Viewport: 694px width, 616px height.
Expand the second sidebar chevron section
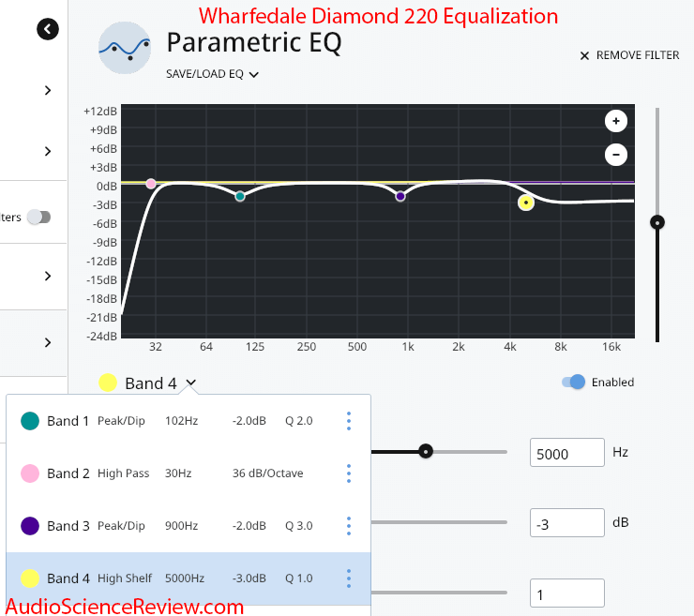click(48, 151)
